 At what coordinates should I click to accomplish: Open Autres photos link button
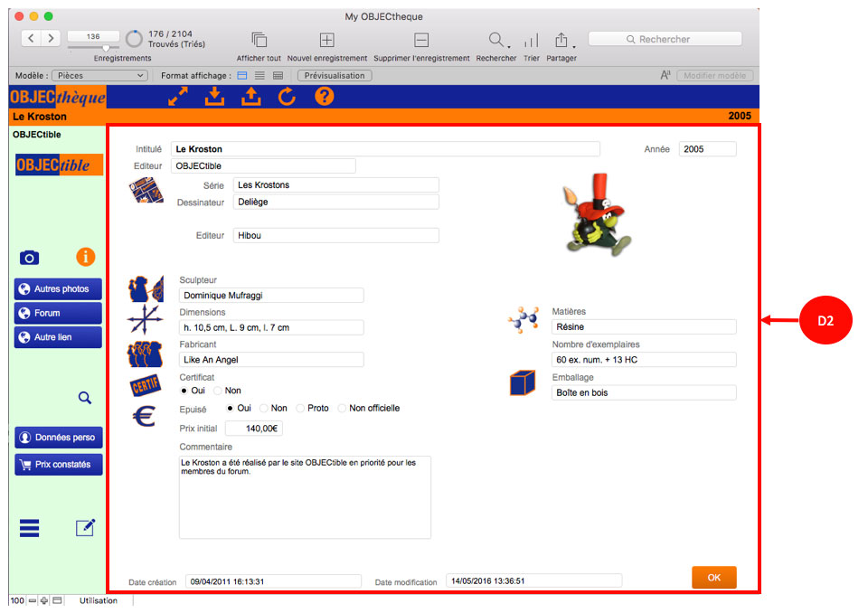point(58,289)
